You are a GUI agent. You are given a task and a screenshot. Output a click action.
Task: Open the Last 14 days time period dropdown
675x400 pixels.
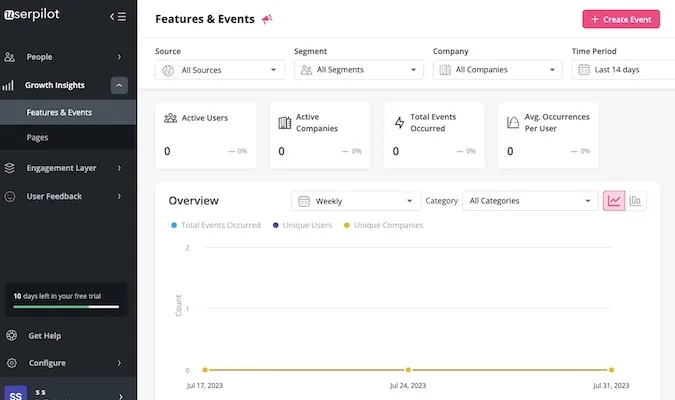(623, 70)
